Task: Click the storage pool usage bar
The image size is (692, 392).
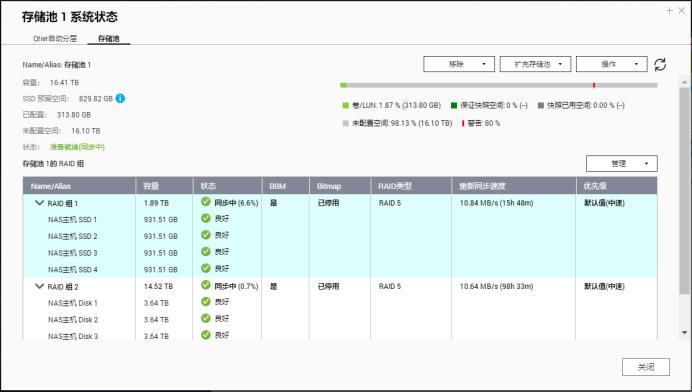Action: tap(499, 85)
